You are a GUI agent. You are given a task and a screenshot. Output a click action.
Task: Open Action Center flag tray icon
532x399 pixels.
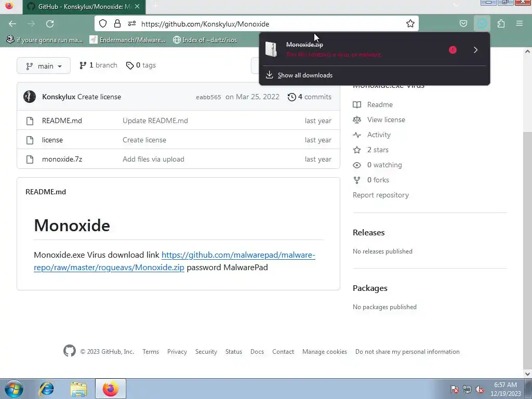[x=455, y=389]
